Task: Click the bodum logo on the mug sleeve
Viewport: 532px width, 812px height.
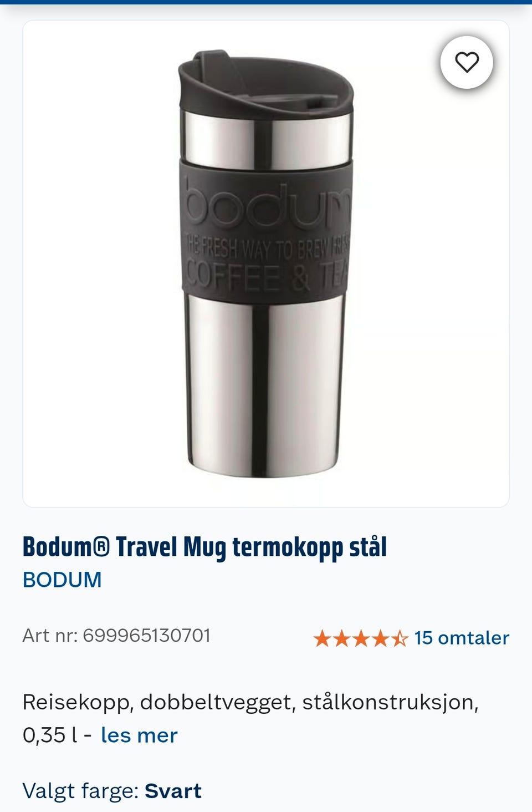Action: 267,206
